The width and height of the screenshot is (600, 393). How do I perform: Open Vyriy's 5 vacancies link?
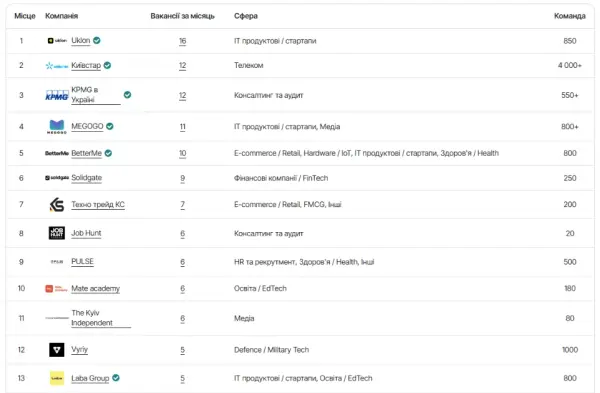coord(183,350)
